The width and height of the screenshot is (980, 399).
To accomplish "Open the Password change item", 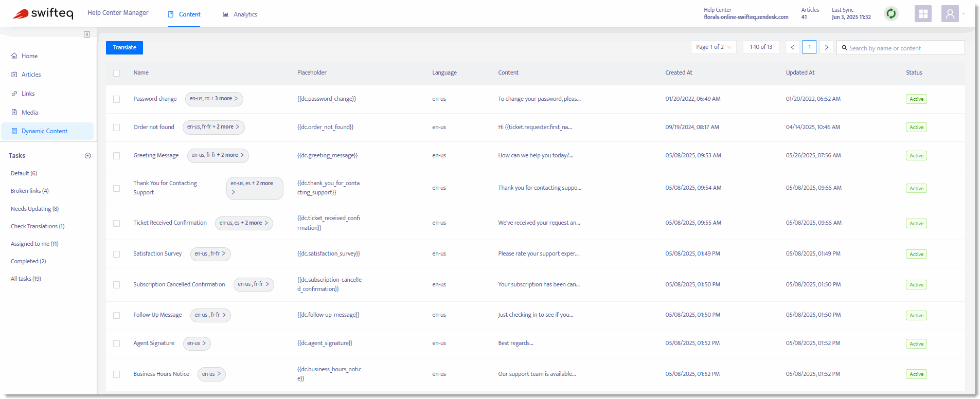I will tap(155, 99).
